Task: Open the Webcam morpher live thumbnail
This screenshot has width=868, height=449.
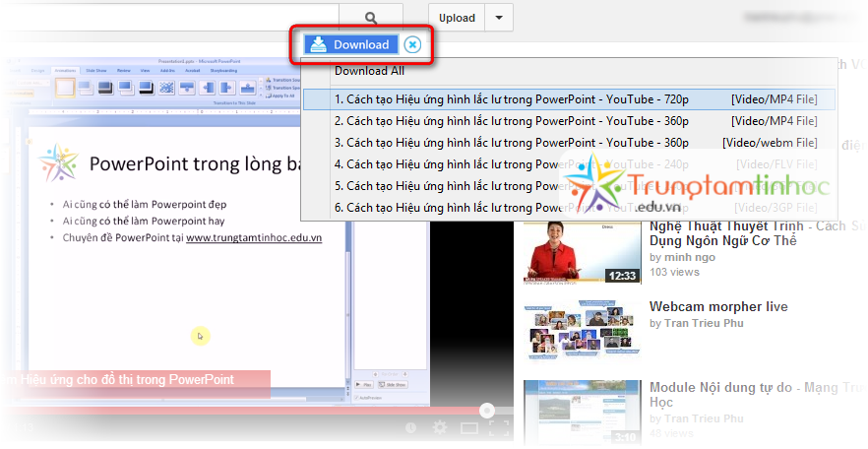Action: [x=583, y=331]
